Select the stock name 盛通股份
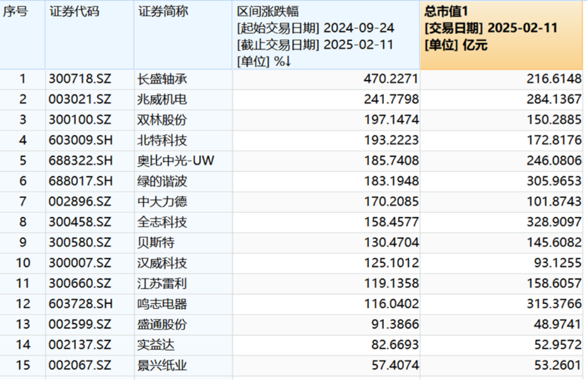Screen dimensions: 588x380 point(162,324)
